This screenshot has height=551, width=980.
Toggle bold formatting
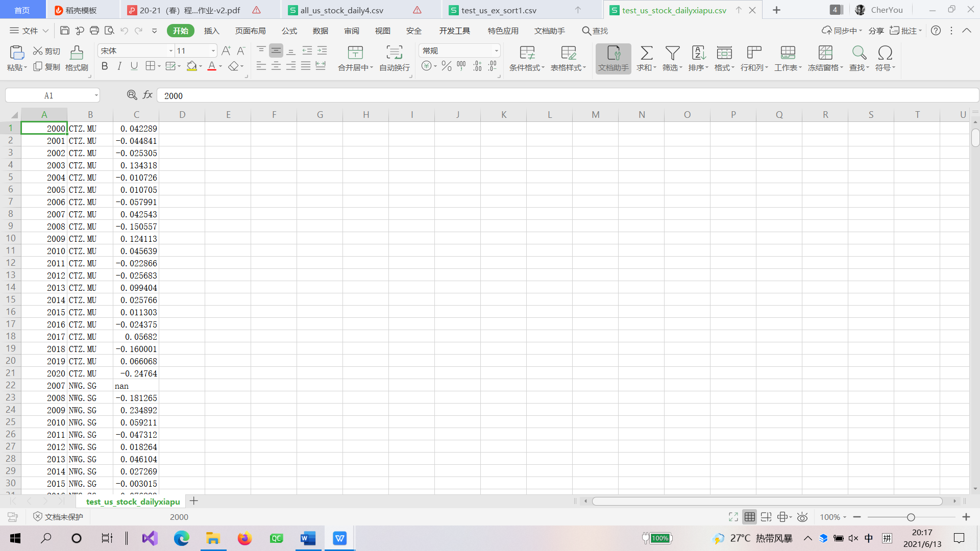point(105,66)
